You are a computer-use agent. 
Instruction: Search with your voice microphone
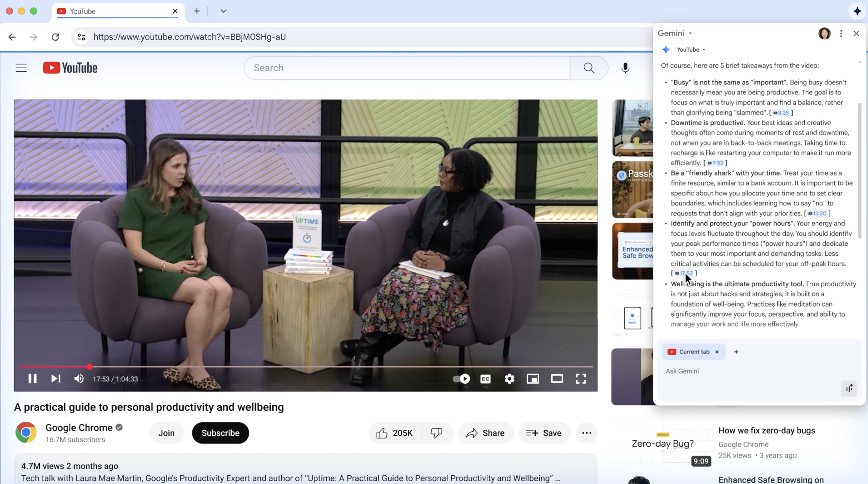[625, 68]
